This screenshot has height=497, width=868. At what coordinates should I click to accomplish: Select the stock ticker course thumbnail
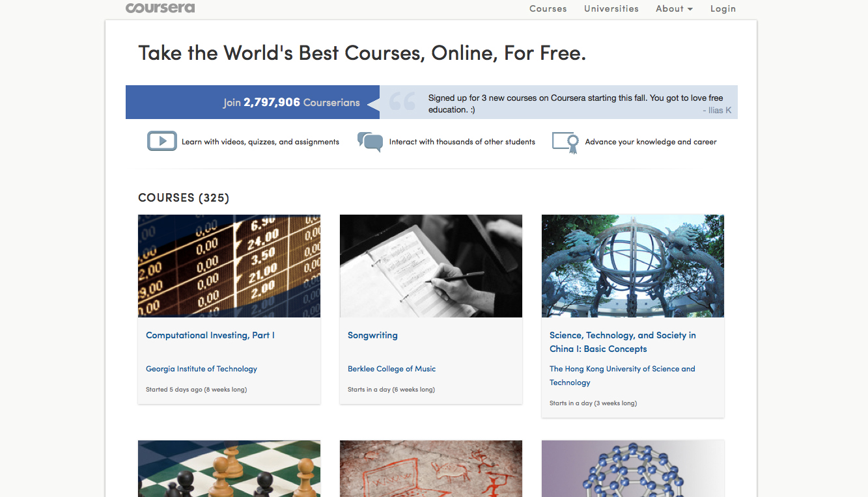tap(229, 266)
